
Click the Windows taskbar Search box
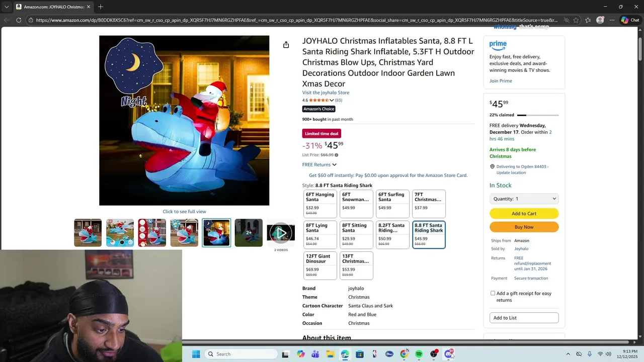click(242, 354)
